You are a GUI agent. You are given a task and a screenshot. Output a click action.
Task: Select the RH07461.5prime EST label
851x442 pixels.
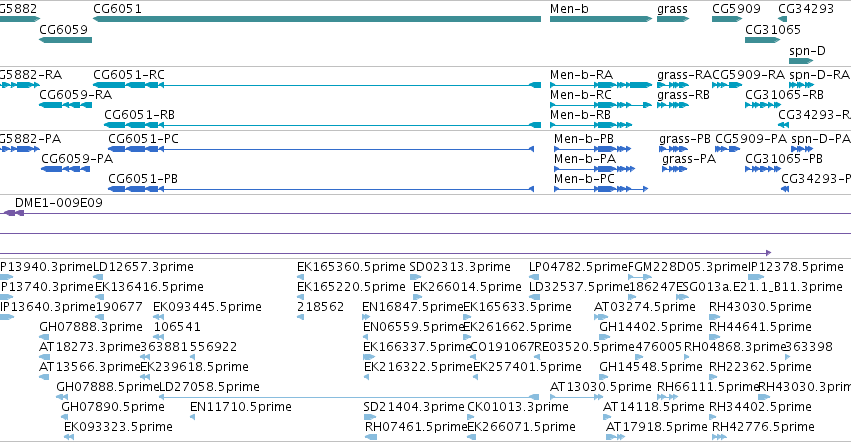pos(416,427)
